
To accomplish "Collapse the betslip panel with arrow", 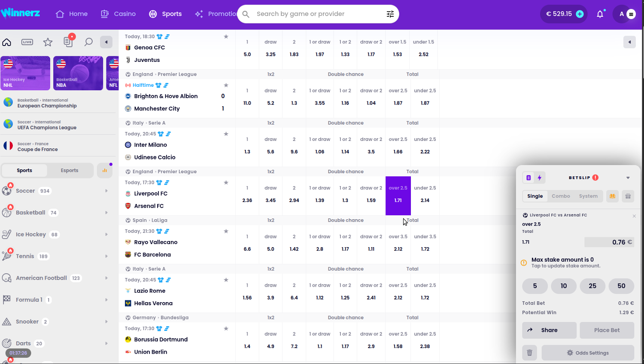I will [628, 177].
